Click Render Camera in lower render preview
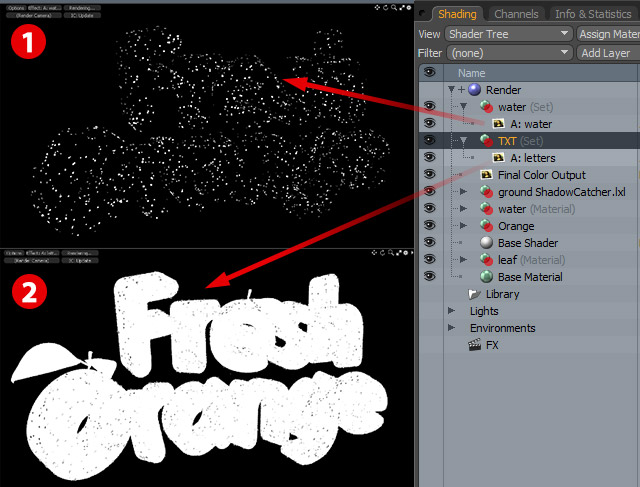 (32, 260)
